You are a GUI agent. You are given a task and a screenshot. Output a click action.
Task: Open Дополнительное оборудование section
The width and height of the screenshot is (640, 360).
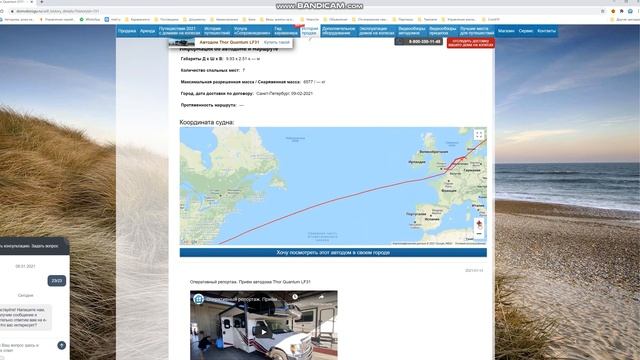pyautogui.click(x=338, y=31)
